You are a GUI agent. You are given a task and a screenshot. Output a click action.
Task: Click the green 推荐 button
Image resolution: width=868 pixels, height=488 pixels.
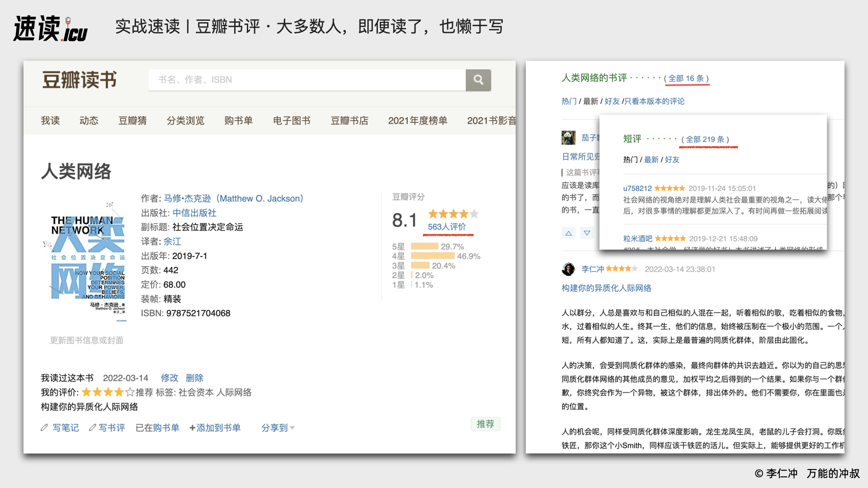pyautogui.click(x=486, y=424)
